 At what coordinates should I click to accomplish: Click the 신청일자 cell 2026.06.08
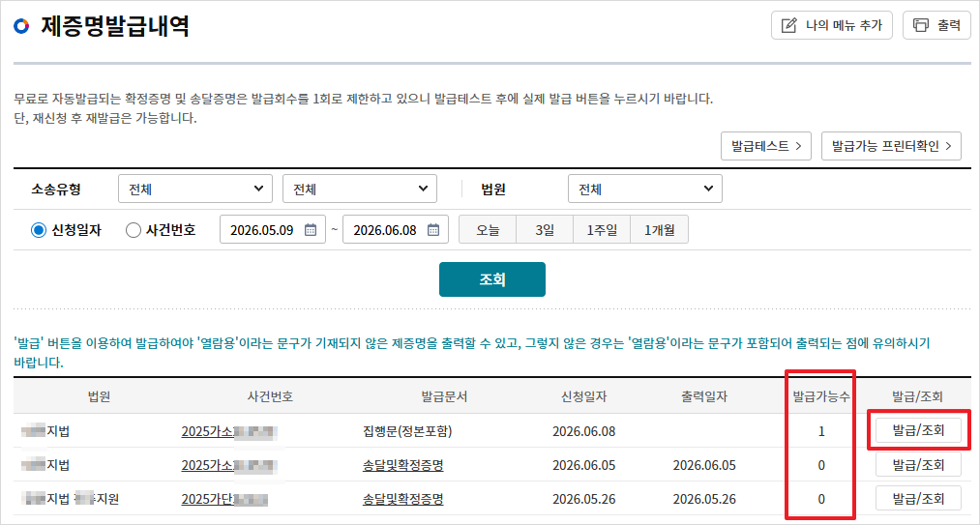(583, 431)
